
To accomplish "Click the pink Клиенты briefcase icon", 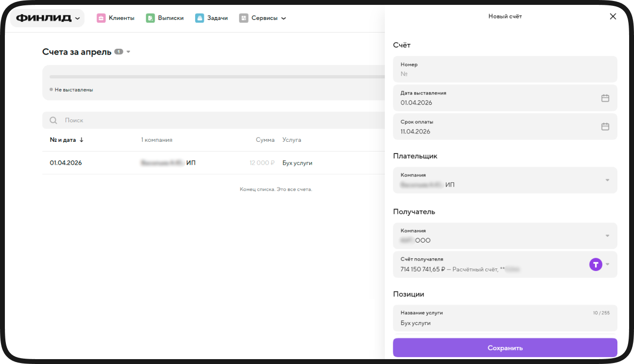I will 101,18.
